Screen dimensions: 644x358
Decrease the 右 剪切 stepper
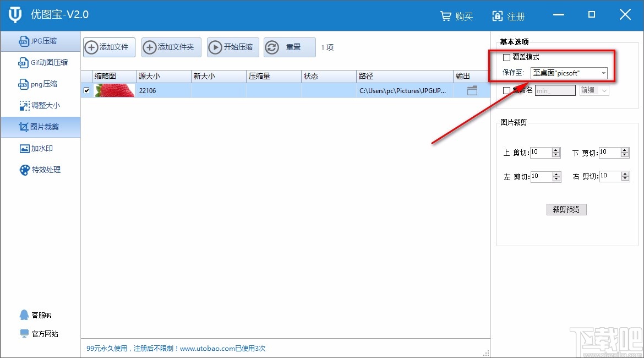[x=625, y=179]
